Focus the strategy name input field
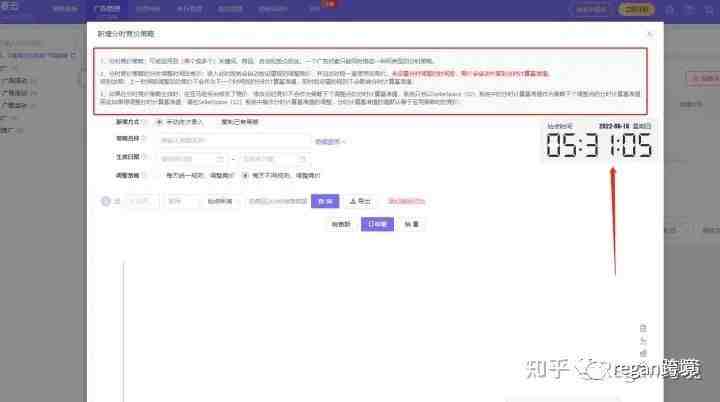This screenshot has height=402, width=720. 235,140
